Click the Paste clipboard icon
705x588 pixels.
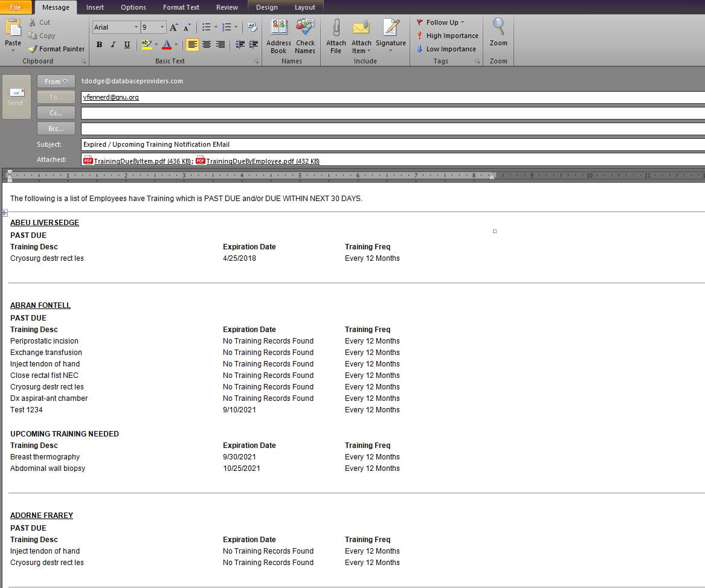pyautogui.click(x=13, y=28)
